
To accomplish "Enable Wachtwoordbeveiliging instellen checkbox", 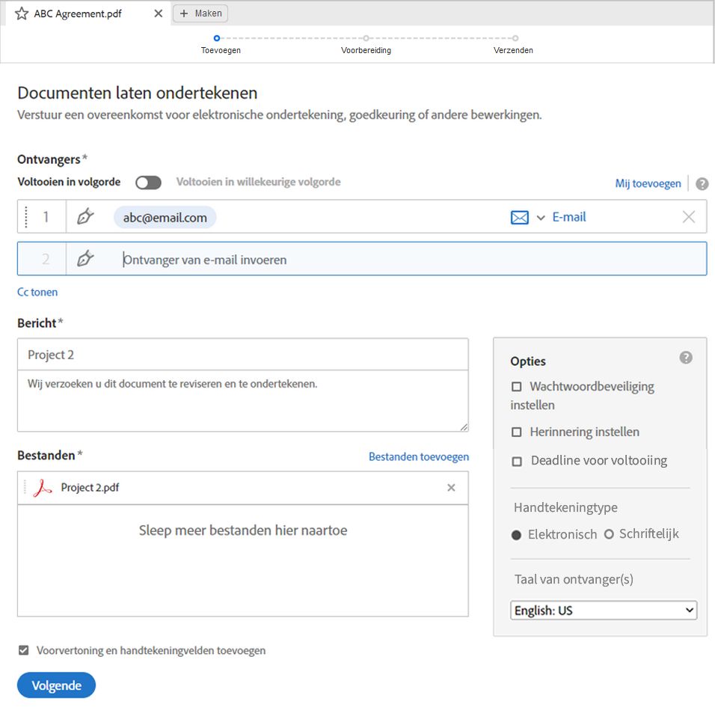I will click(x=516, y=387).
